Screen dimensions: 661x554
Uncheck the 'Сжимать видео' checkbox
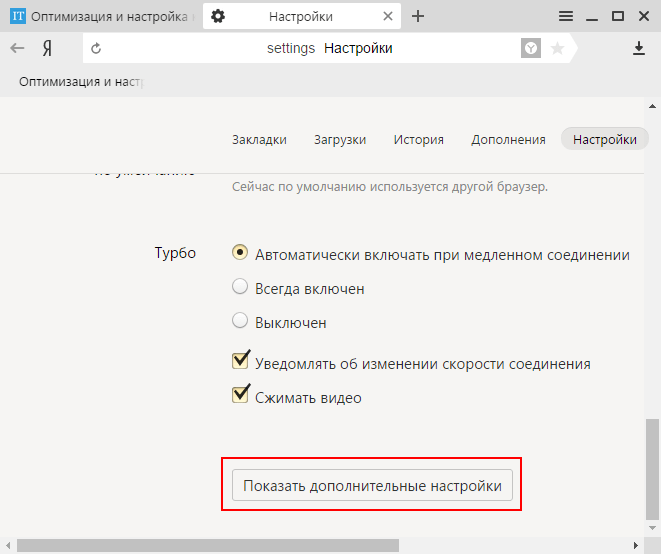[240, 395]
